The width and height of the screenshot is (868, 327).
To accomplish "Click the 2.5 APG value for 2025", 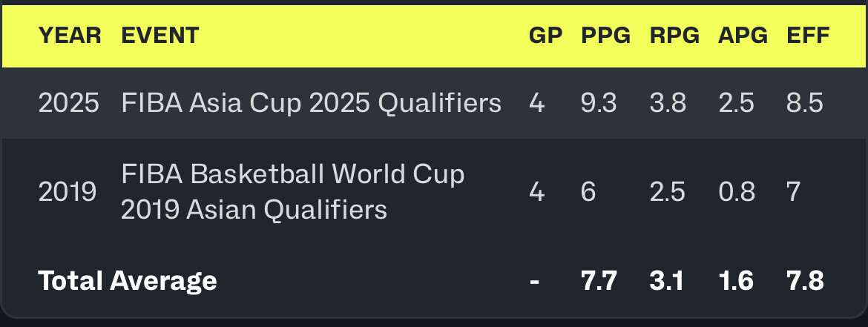I will tap(736, 103).
